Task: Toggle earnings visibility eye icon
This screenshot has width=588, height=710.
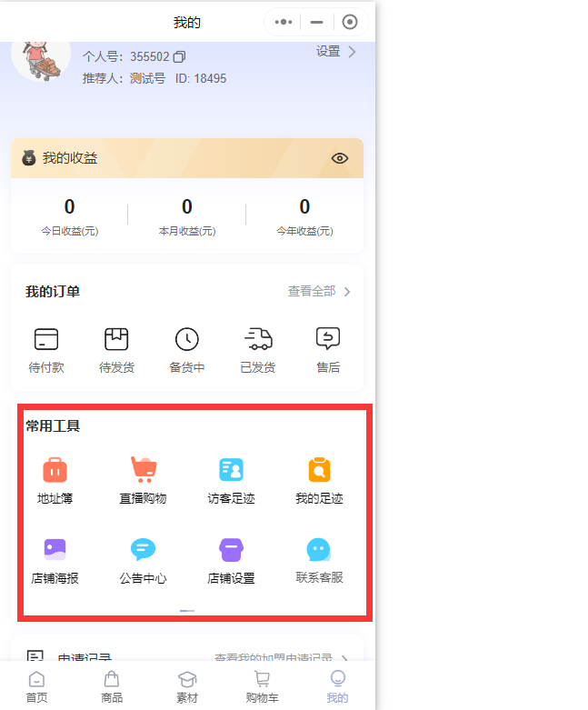Action: pos(340,158)
